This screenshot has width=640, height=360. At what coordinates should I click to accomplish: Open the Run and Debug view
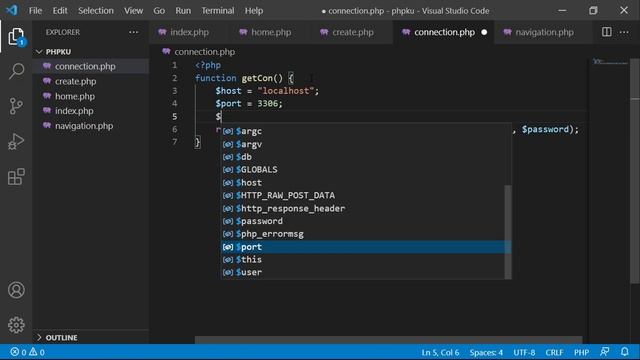(16, 142)
